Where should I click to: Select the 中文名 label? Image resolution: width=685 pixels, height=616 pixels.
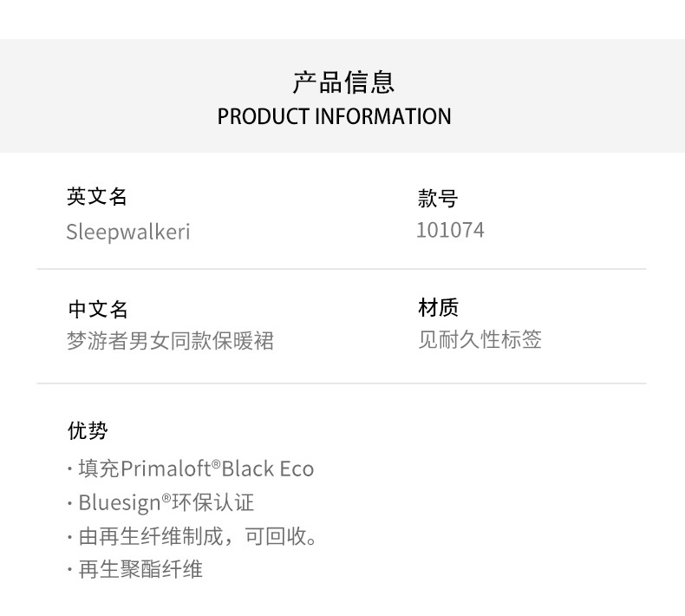point(97,309)
